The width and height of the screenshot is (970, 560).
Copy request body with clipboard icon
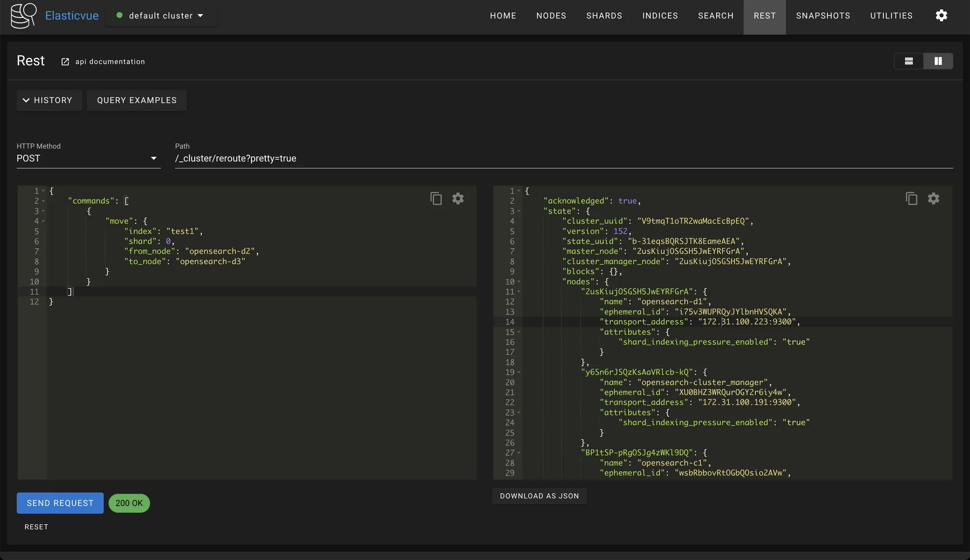436,198
